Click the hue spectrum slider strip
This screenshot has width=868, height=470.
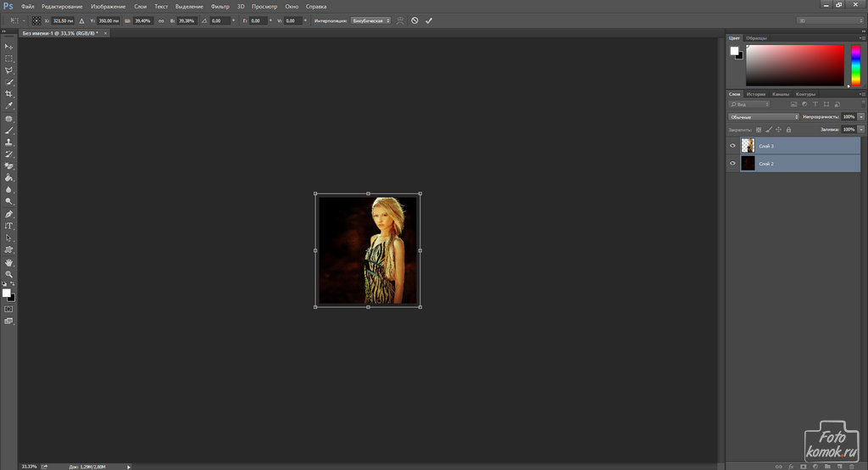(x=856, y=65)
